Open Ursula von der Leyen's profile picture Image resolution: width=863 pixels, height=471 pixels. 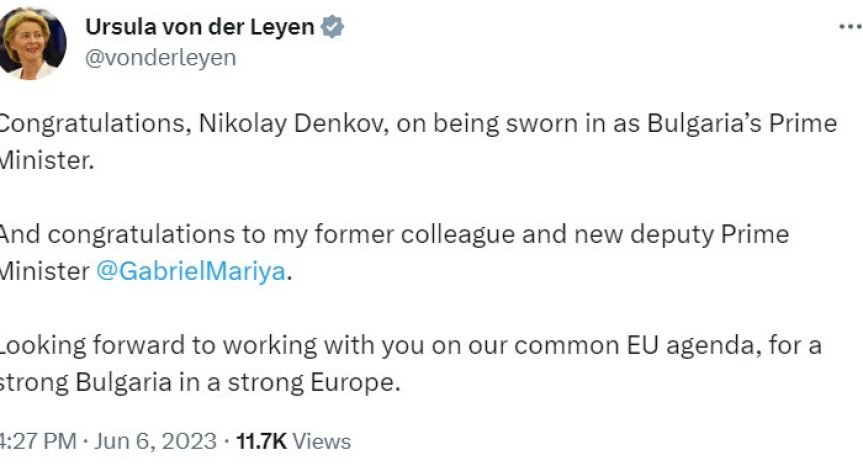(32, 42)
